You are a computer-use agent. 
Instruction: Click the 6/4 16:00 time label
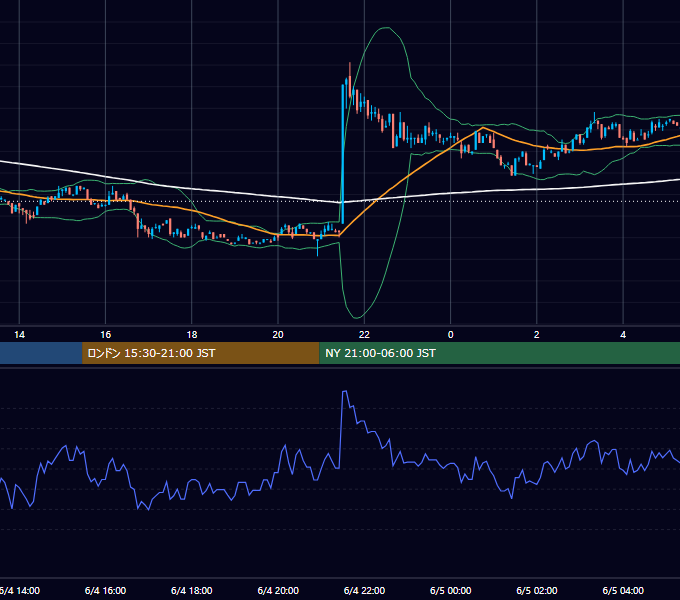click(105, 590)
